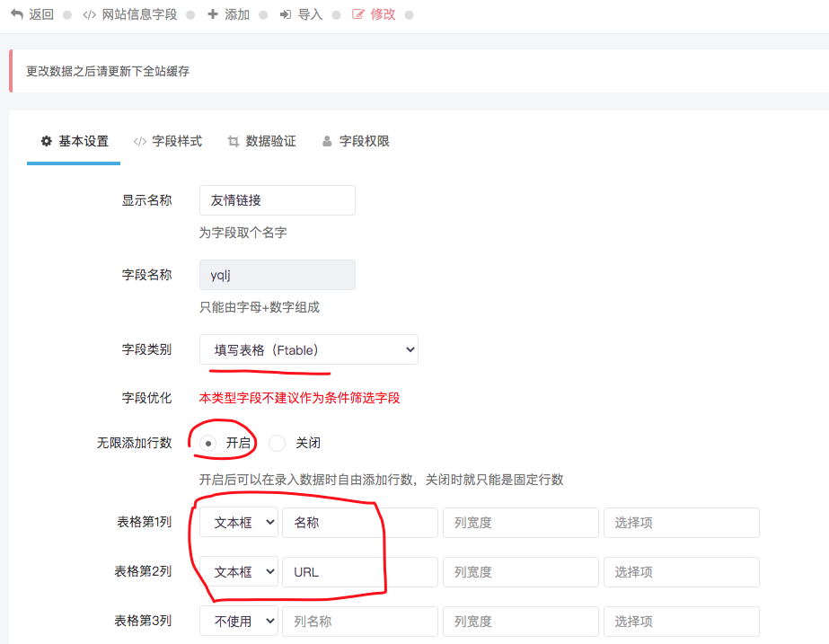Click the 列宽度 field in 表格第3列
Viewport: 829px width, 644px height.
coord(521,622)
